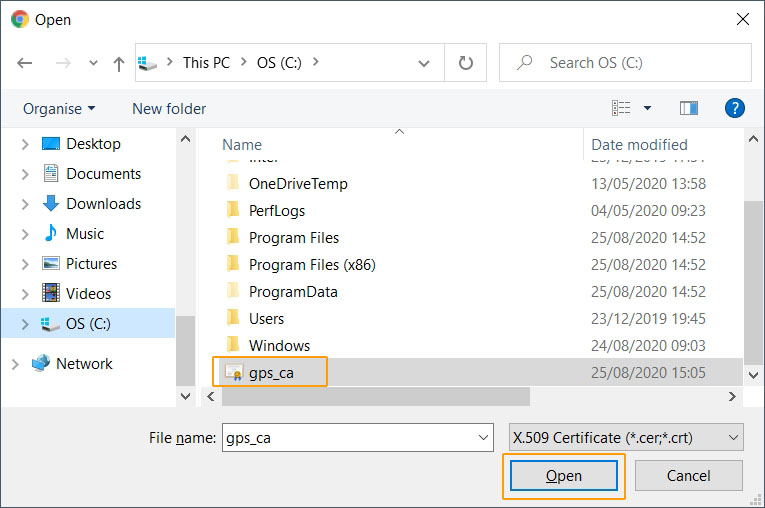
Task: Toggle the preview pane icon
Action: tap(688, 108)
